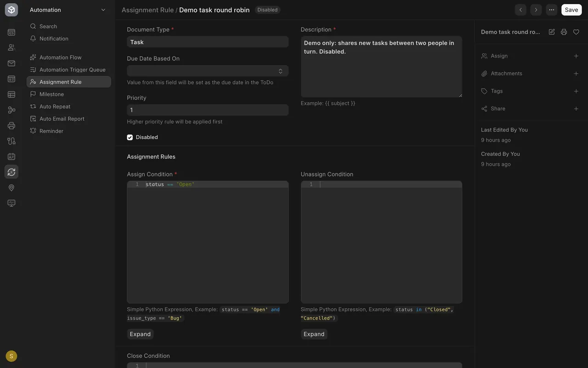The width and height of the screenshot is (588, 368).
Task: Open the contact calendar icon in left rail
Action: (11, 157)
